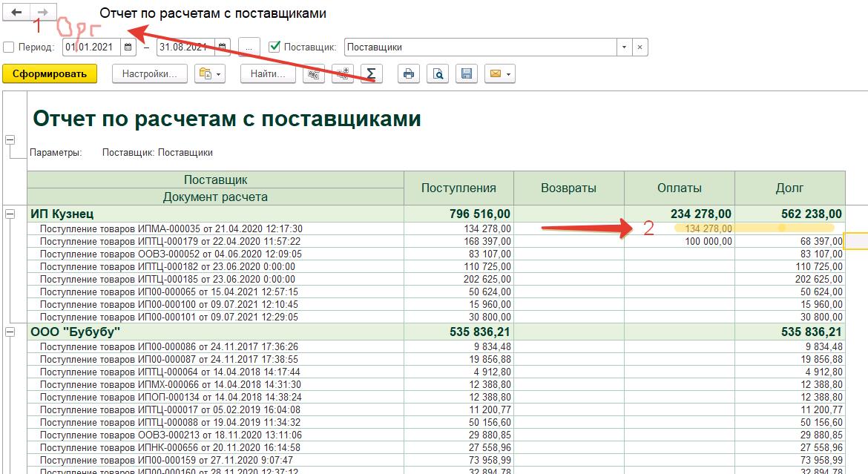Open calendar for the end date
This screenshot has width=868, height=474.
tap(223, 47)
